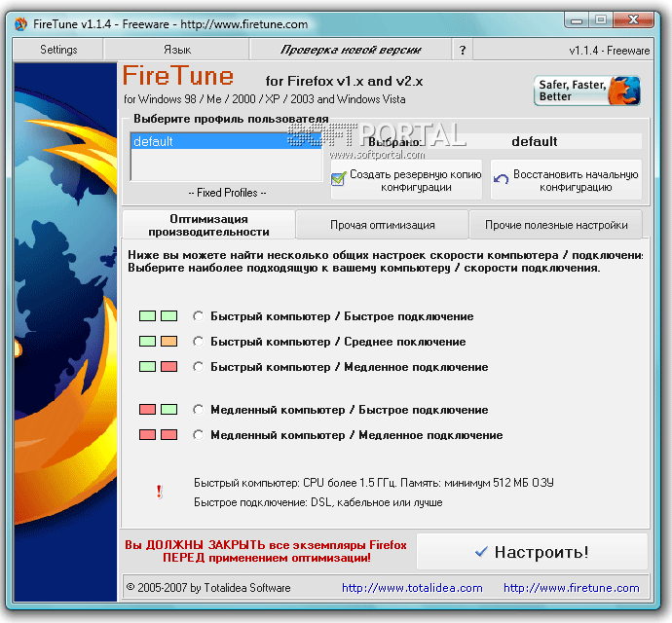Click the blue checkmark icon beside Настроить!
Image resolution: width=672 pixels, height=623 pixels.
click(x=481, y=552)
